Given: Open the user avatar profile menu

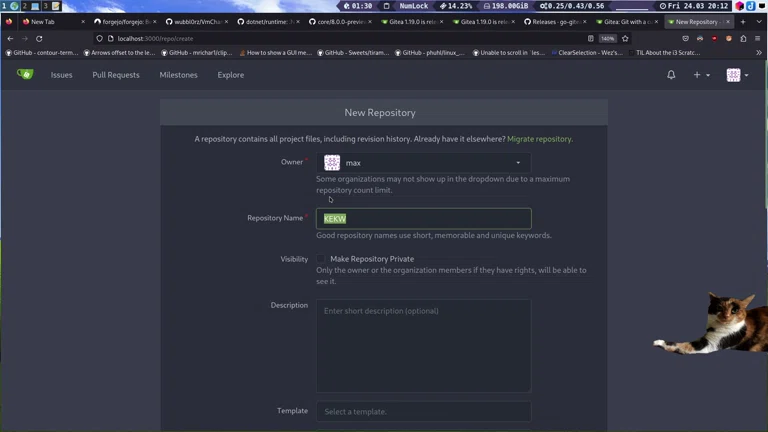Looking at the screenshot, I should coord(736,75).
